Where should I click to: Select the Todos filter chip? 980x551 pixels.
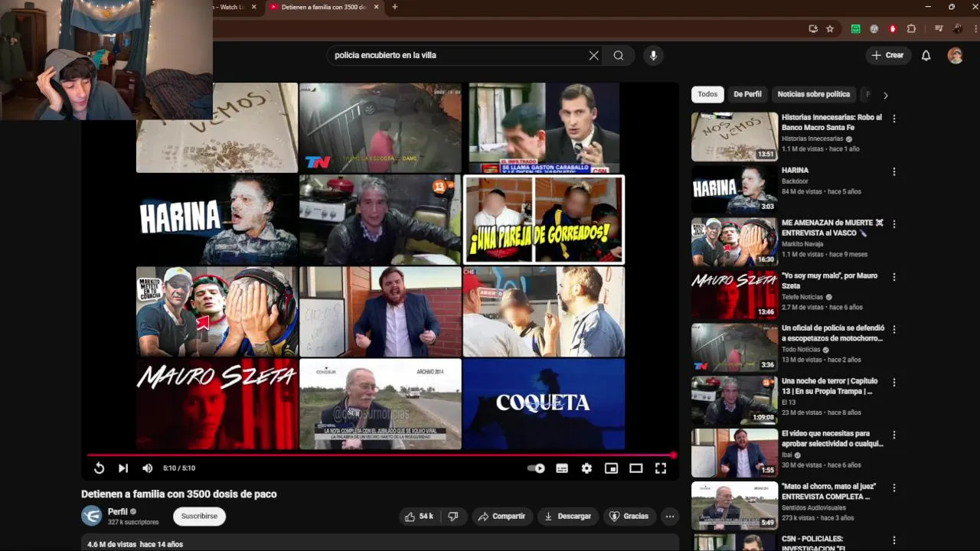click(x=707, y=94)
